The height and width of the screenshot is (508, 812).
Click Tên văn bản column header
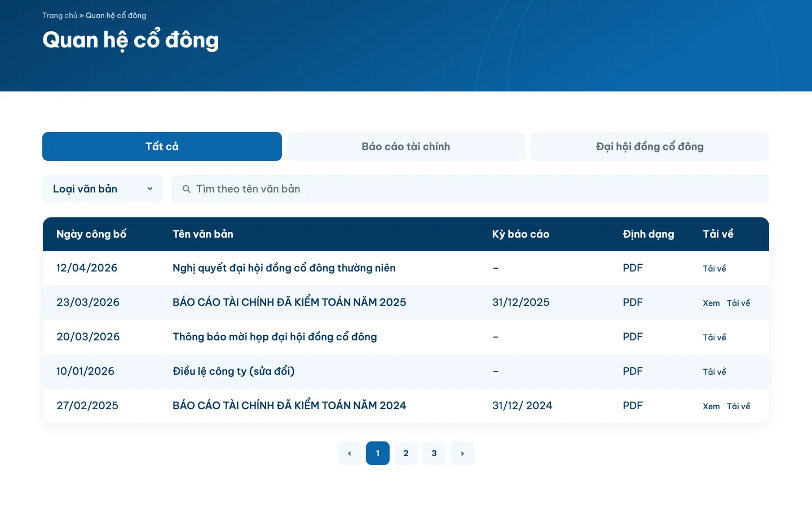click(x=203, y=234)
